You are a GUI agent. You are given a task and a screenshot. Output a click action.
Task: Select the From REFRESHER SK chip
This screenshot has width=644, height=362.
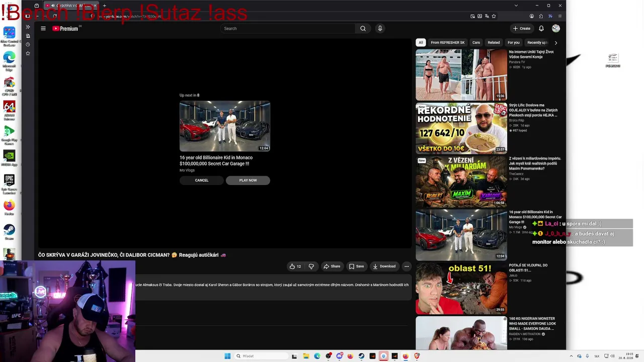pos(448,43)
